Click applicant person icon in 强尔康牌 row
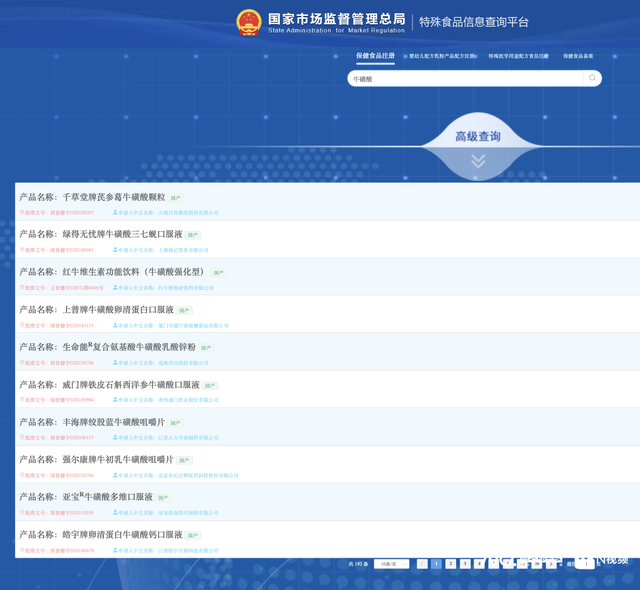 click(x=115, y=475)
